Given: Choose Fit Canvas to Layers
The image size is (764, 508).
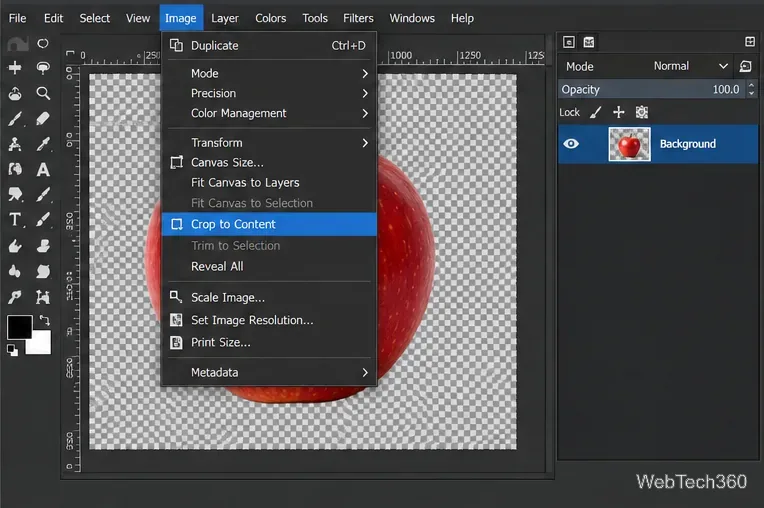Looking at the screenshot, I should coord(269,183).
